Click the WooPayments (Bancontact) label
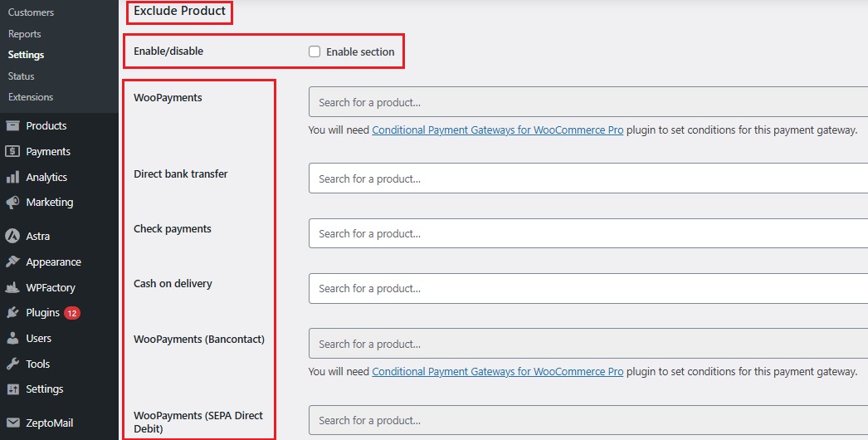This screenshot has width=868, height=440. (198, 340)
